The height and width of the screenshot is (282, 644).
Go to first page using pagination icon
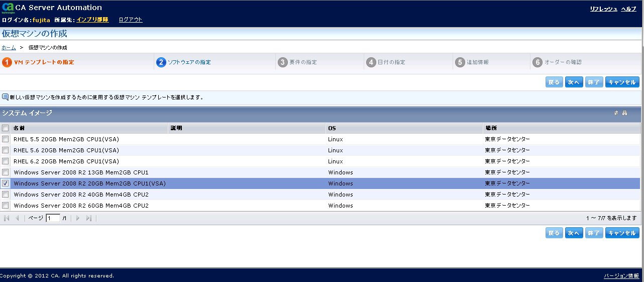click(7, 218)
